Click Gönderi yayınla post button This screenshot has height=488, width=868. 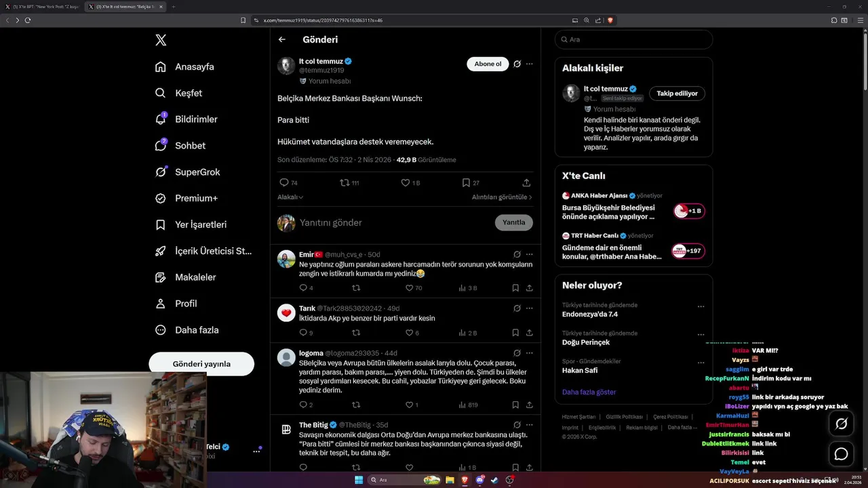click(201, 364)
